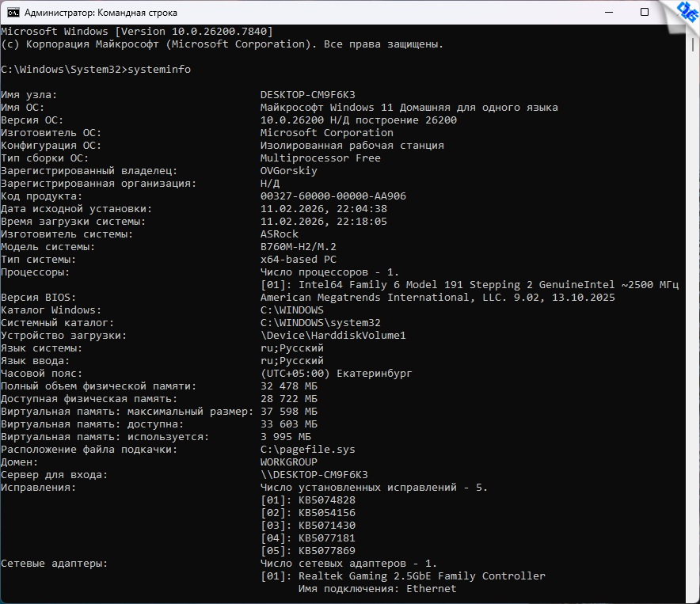The height and width of the screenshot is (604, 700).
Task: Select host name 'DESKTOP-CM9F6K3' next to Имя узла
Action: [307, 95]
